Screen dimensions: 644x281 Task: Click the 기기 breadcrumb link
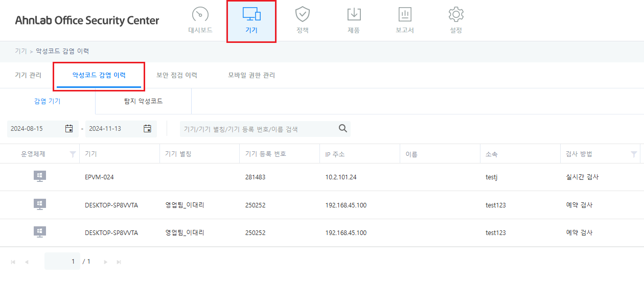(x=21, y=51)
